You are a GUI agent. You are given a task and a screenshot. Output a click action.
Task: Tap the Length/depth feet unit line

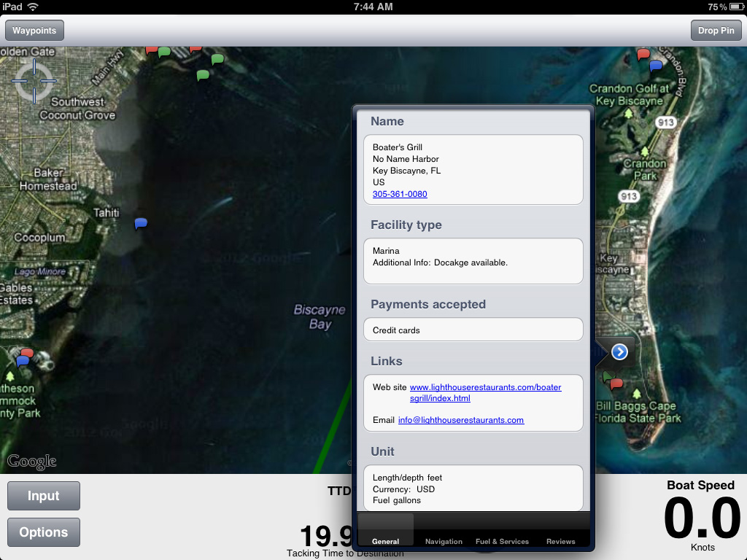[407, 478]
